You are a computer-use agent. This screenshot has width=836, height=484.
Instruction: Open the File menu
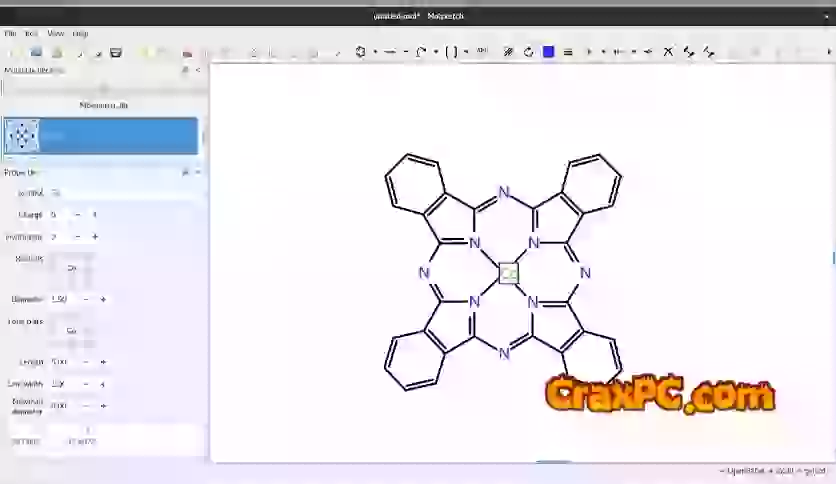click(x=10, y=33)
